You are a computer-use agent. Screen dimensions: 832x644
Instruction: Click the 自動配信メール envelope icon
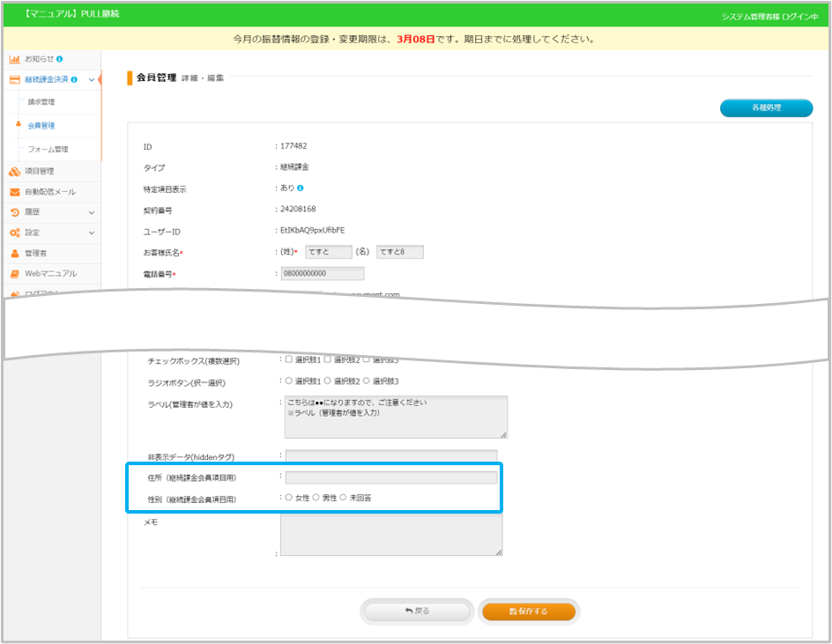[14, 192]
